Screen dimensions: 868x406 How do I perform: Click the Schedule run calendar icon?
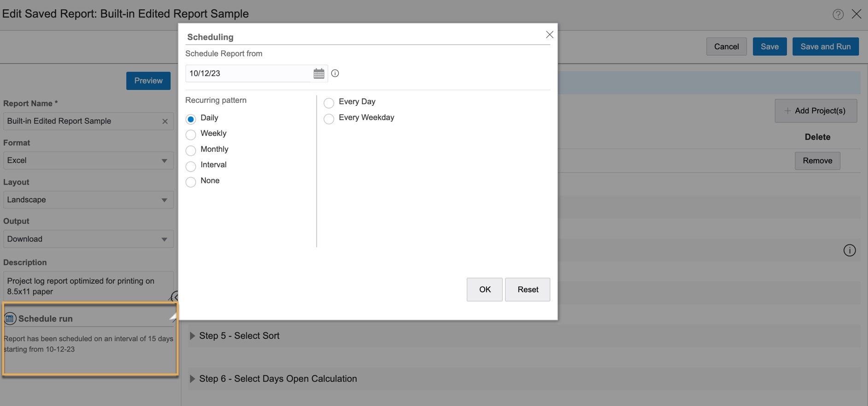tap(10, 318)
